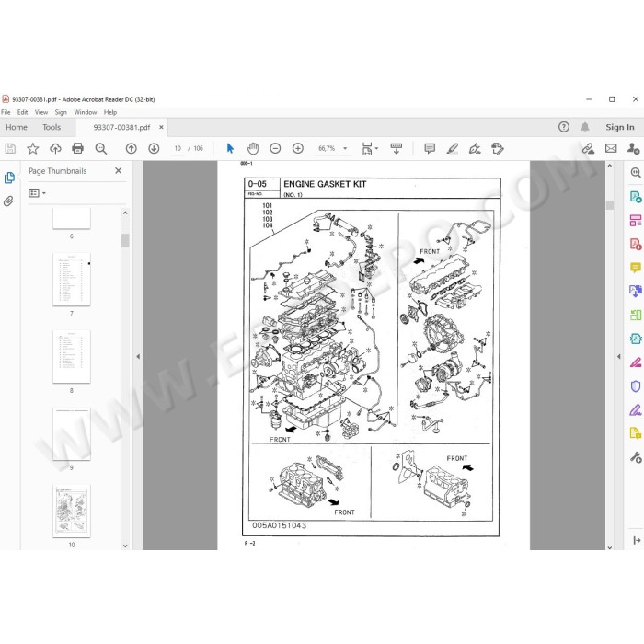The width and height of the screenshot is (644, 644).
Task: Open the Edit menu
Action: point(23,112)
